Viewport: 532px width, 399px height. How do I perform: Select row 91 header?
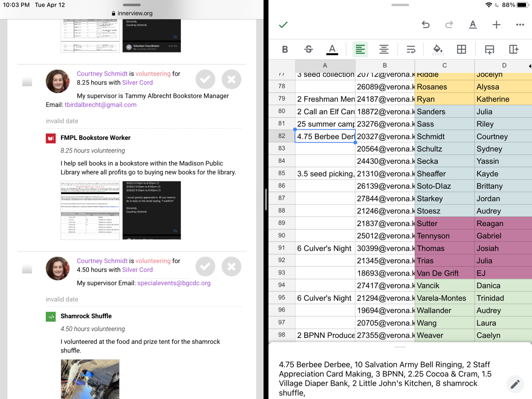[282, 248]
